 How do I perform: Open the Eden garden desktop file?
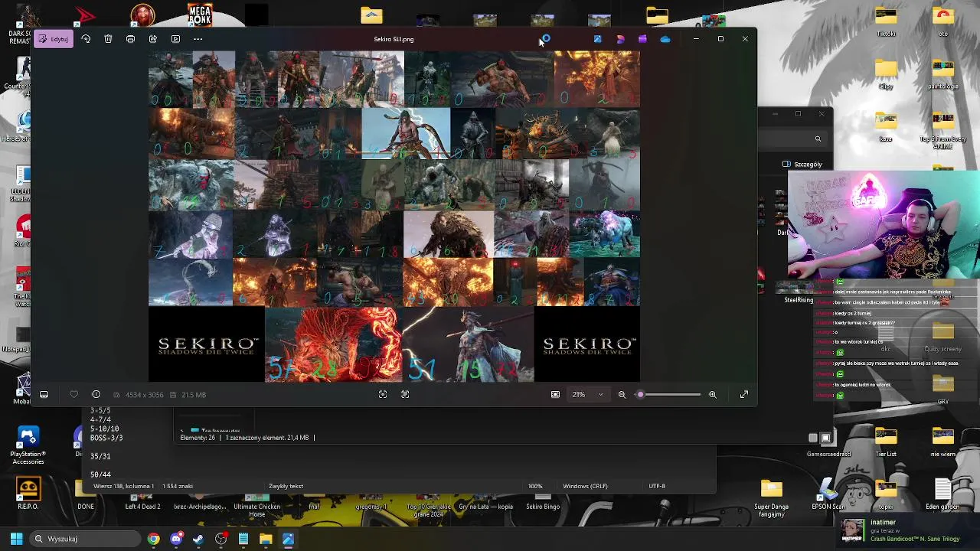click(942, 494)
